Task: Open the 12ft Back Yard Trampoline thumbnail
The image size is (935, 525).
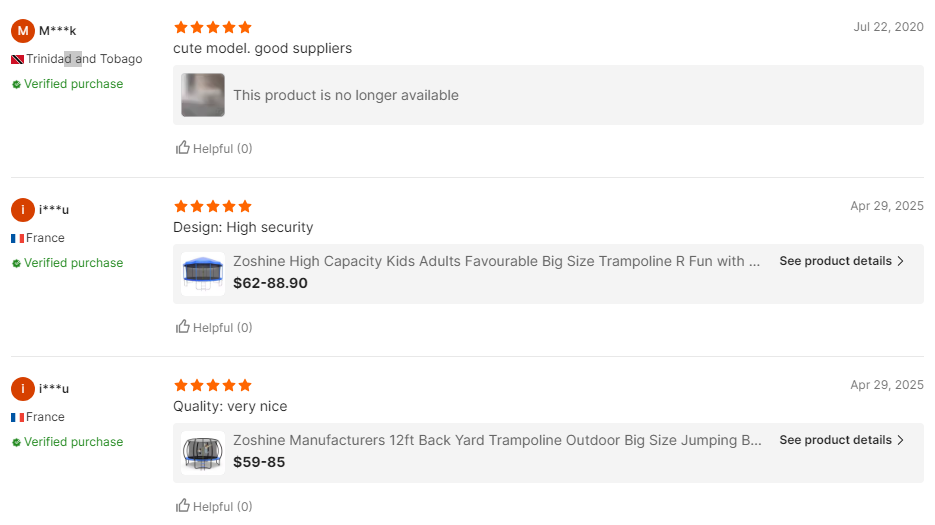Action: point(202,453)
